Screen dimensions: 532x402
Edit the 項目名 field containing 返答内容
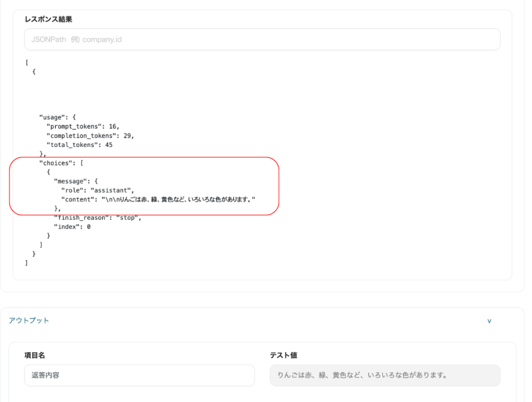[139, 375]
